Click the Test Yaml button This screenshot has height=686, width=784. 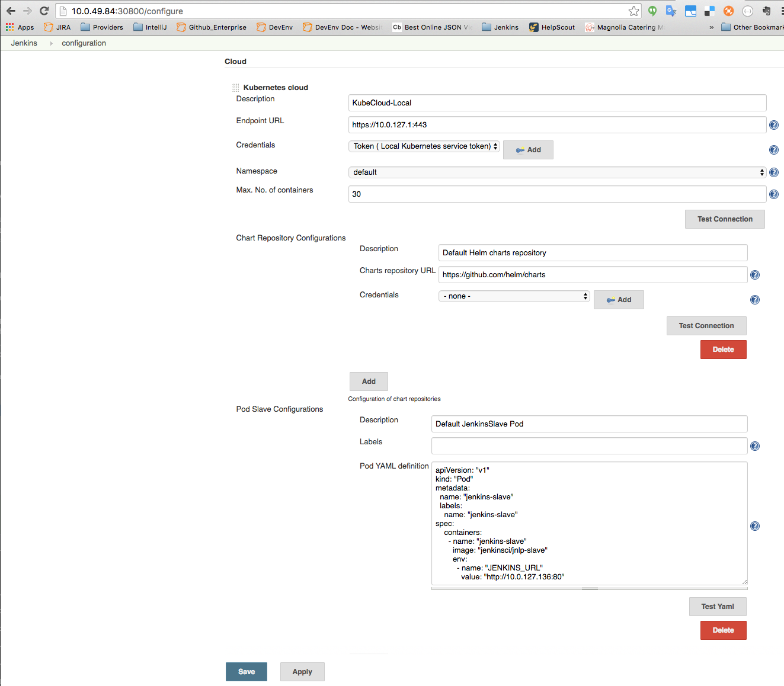718,607
